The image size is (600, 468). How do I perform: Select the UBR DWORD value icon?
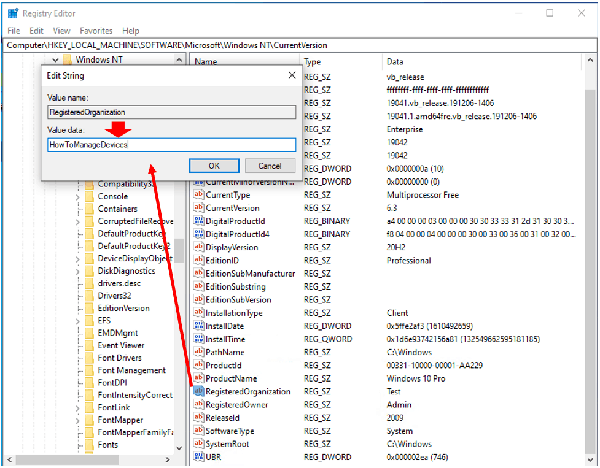click(x=198, y=457)
